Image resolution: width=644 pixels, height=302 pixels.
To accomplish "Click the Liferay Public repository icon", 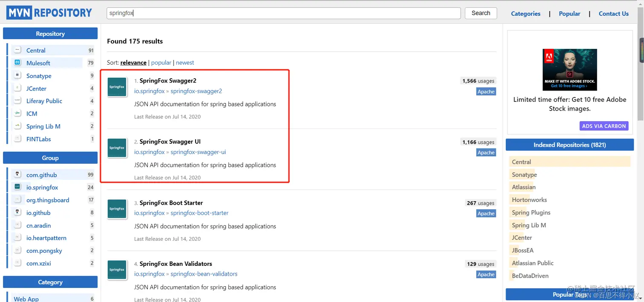I will tap(17, 101).
